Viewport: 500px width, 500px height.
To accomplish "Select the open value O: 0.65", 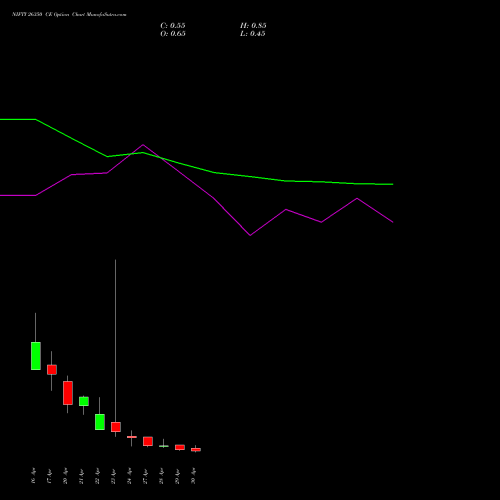I will [173, 34].
